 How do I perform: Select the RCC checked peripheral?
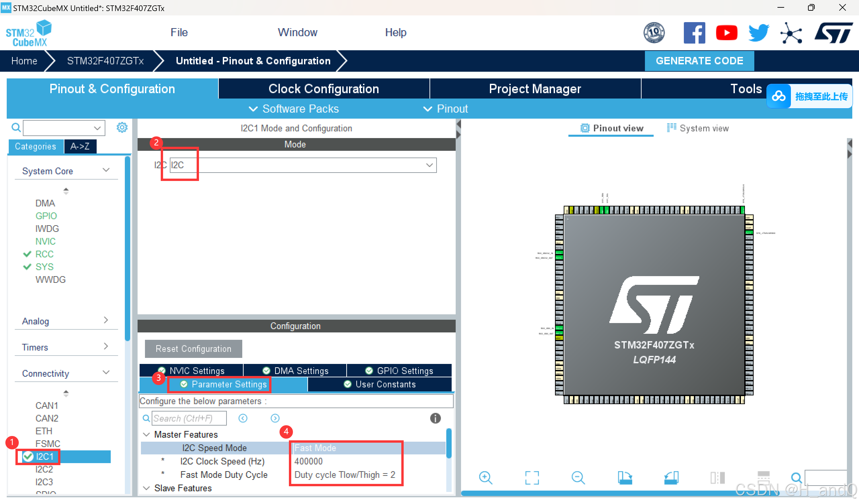[x=44, y=254]
